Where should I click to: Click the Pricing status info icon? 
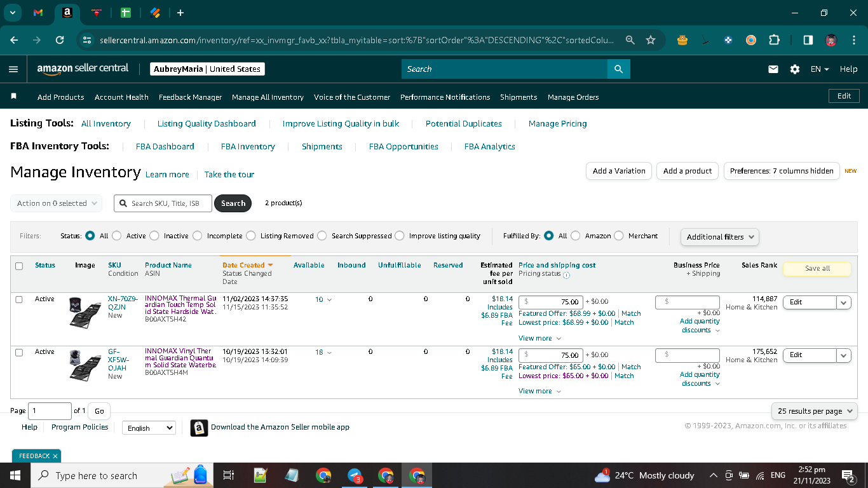pos(567,274)
